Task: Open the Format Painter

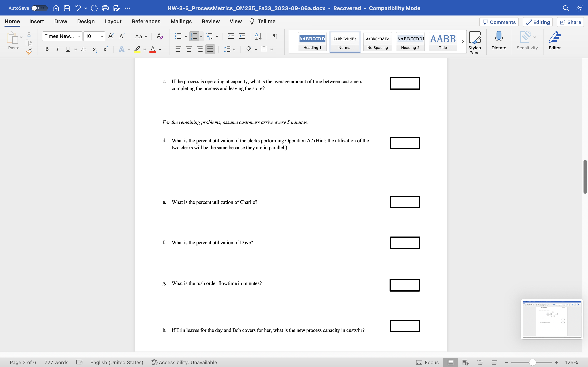Action: pos(29,51)
